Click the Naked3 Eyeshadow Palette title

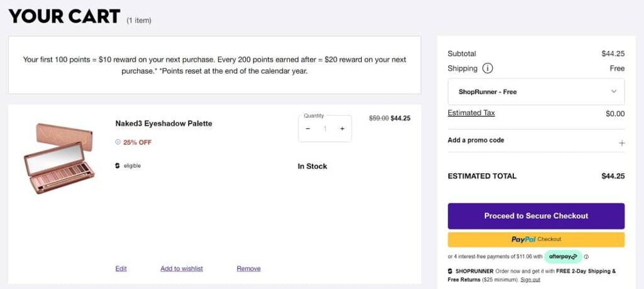tap(164, 124)
